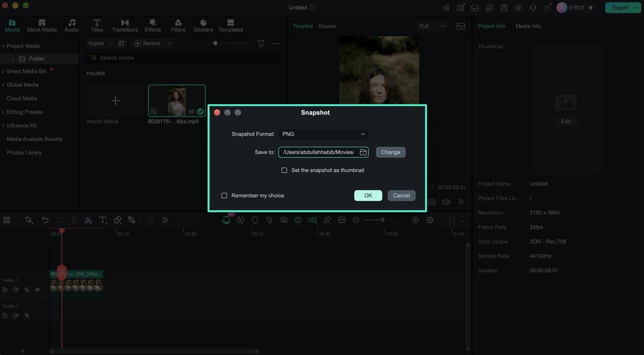644x355 pixels.
Task: Mute the Video 1 track speaker
Action: 16,290
